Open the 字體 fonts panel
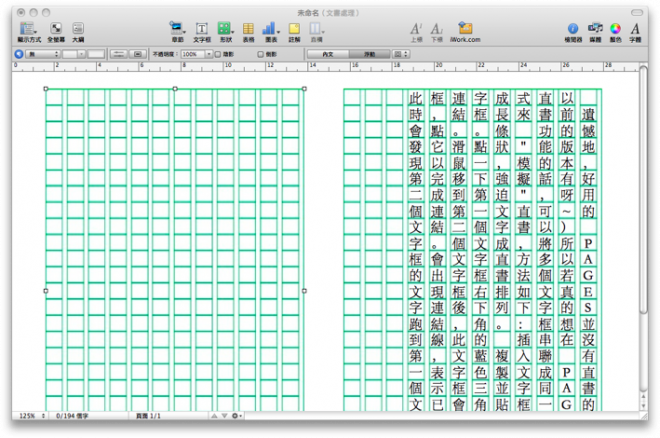Viewport: 660px width, 438px height. pyautogui.click(x=635, y=29)
